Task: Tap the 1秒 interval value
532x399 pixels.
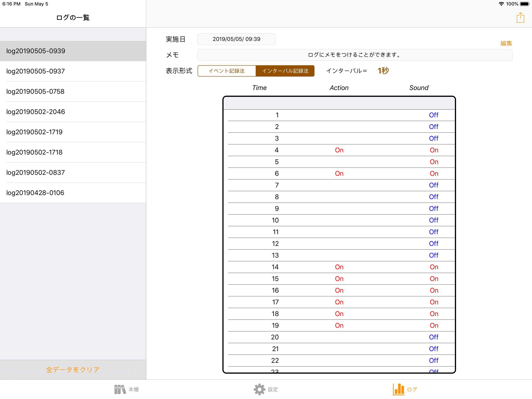Action: pyautogui.click(x=383, y=71)
